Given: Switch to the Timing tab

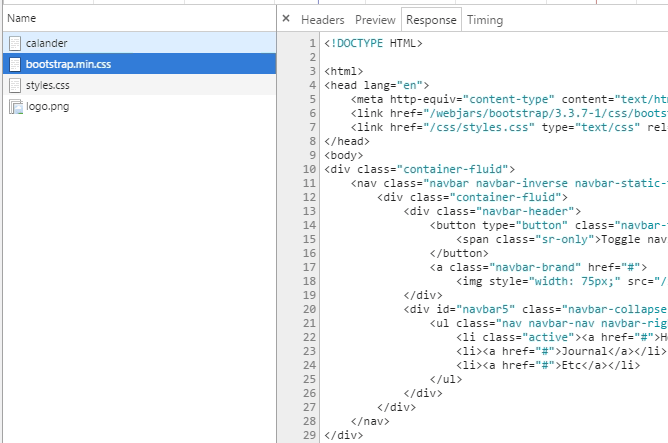Looking at the screenshot, I should pyautogui.click(x=485, y=20).
